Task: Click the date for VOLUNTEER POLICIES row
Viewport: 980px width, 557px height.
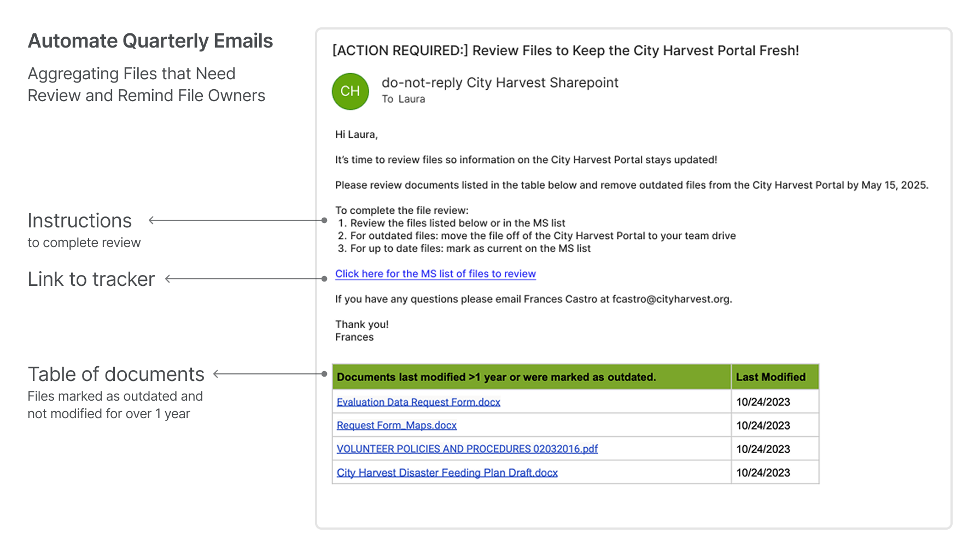Action: click(x=763, y=449)
